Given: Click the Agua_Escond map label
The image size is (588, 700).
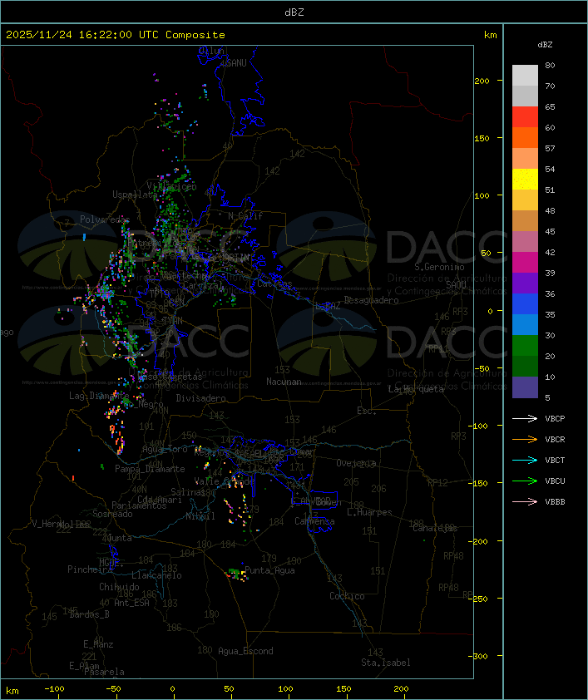Looking at the screenshot, I should pyautogui.click(x=245, y=651).
